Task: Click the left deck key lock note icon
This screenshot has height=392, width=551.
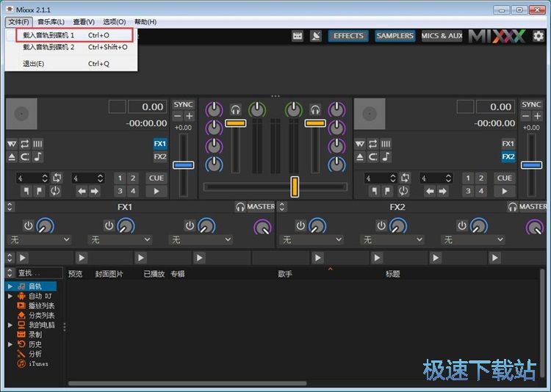Action: coord(37,157)
